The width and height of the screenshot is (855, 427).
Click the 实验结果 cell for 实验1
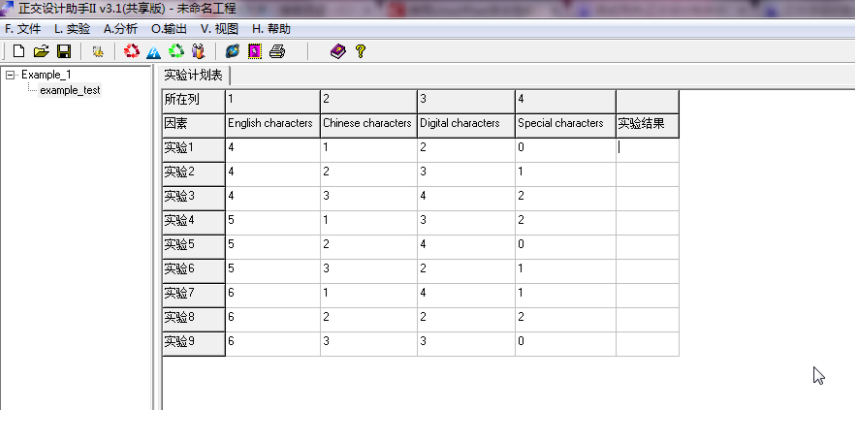(646, 148)
